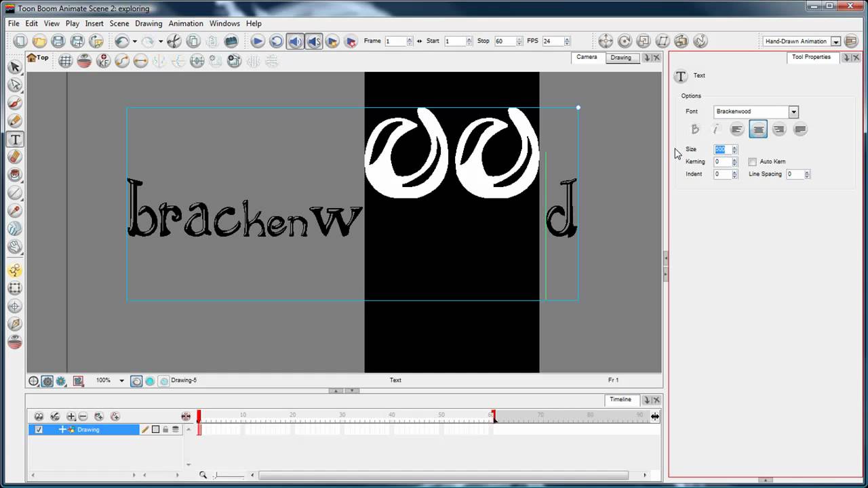Select the Tool Properties tab
The width and height of the screenshot is (868, 488).
(811, 57)
